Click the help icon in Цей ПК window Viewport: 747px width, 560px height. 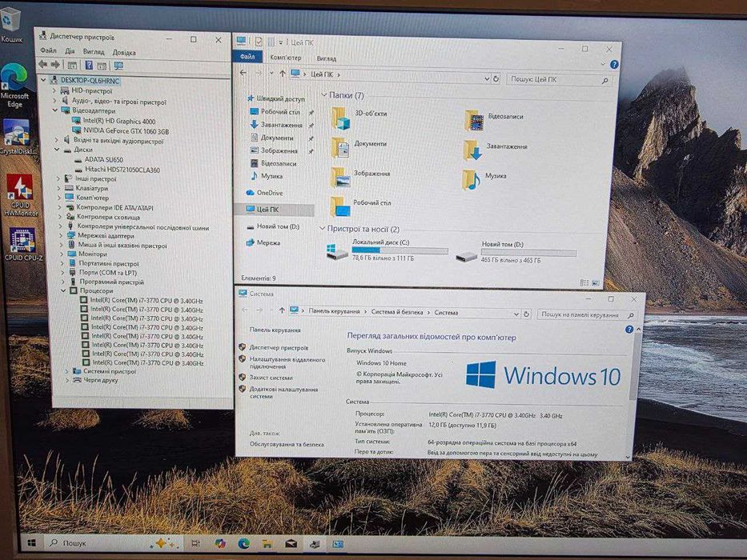tap(614, 64)
